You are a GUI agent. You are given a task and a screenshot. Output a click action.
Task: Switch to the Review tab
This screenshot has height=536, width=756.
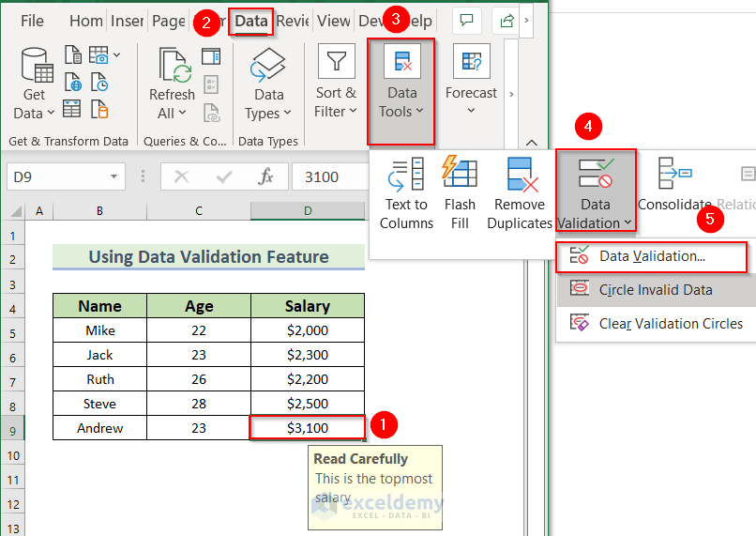click(x=293, y=21)
